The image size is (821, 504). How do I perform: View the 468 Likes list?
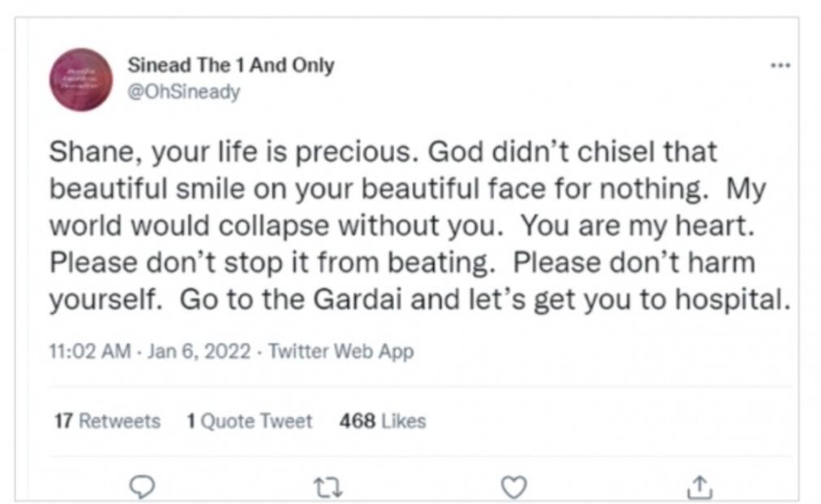382,421
